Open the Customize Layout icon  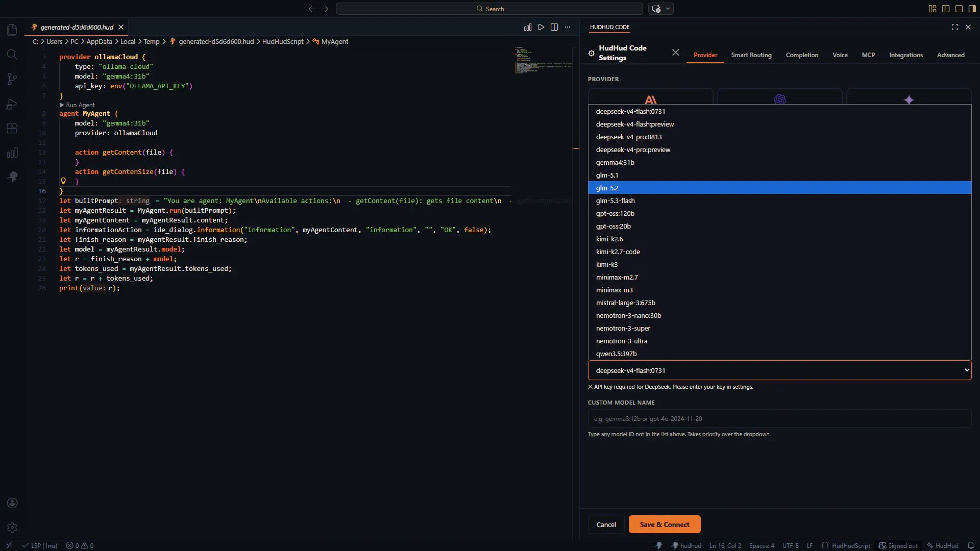[933, 9]
